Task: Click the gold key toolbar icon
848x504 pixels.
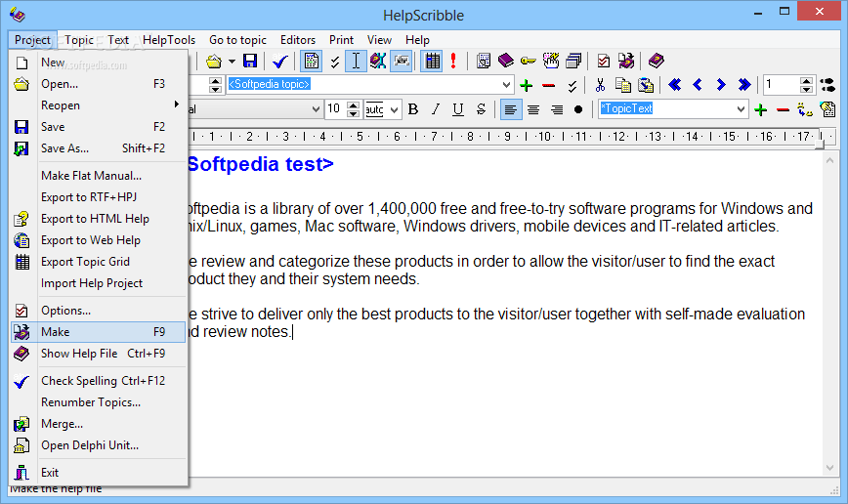Action: click(529, 62)
